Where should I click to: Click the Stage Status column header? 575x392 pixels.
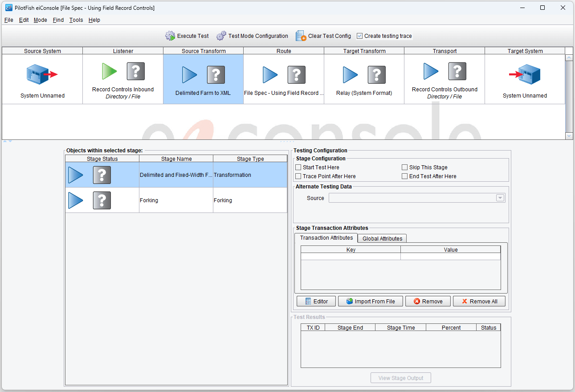(x=102, y=159)
